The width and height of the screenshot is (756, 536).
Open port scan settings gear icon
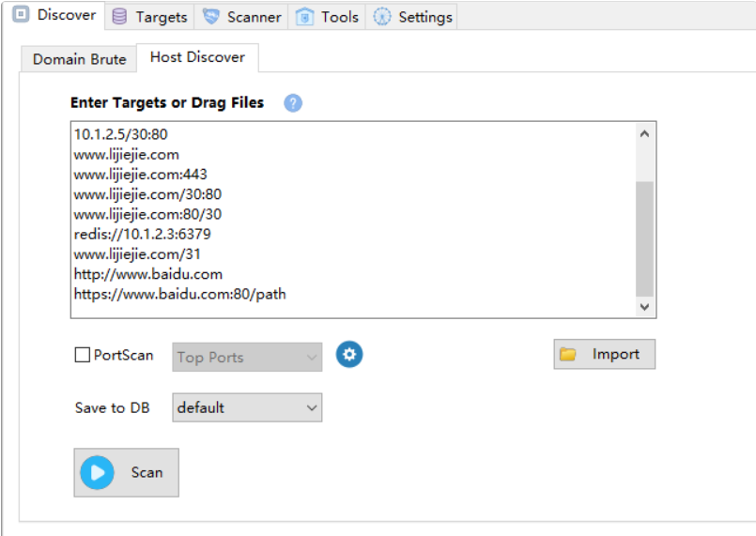(x=349, y=354)
